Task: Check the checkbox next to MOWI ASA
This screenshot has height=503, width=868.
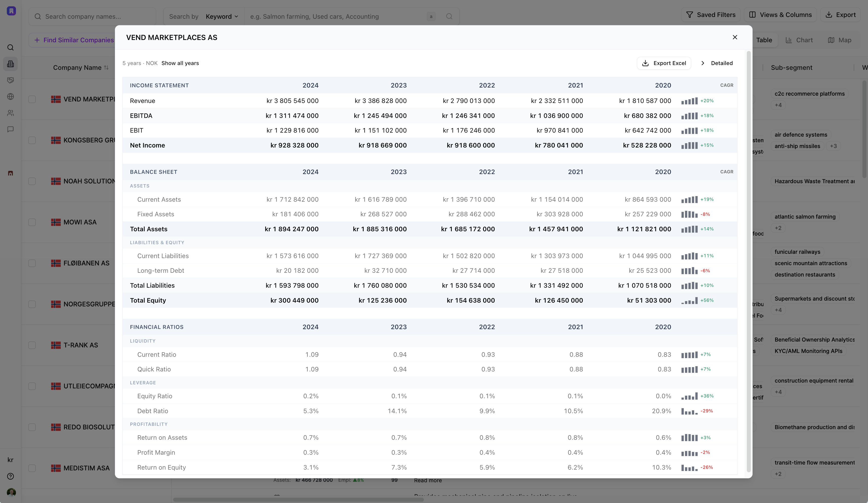Action: (x=32, y=222)
